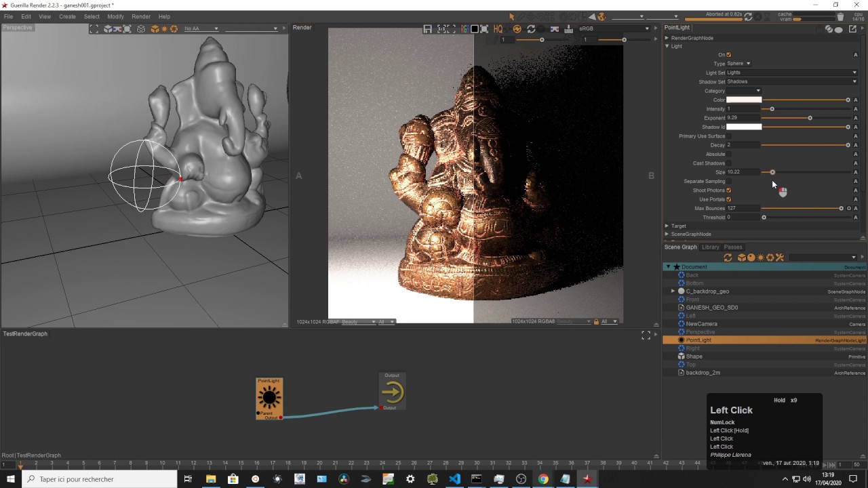Select the PointLight node in render graph
The width and height of the screenshot is (868, 488).
click(269, 399)
